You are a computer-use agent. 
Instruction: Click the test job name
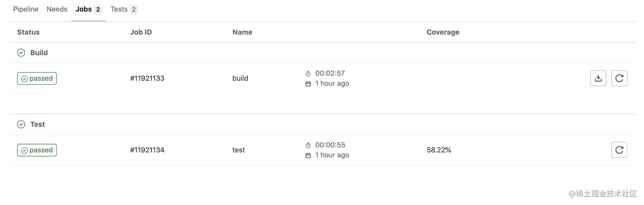coord(239,150)
